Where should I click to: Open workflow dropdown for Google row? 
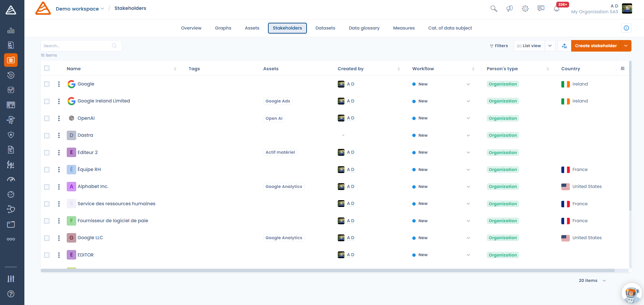(468, 84)
